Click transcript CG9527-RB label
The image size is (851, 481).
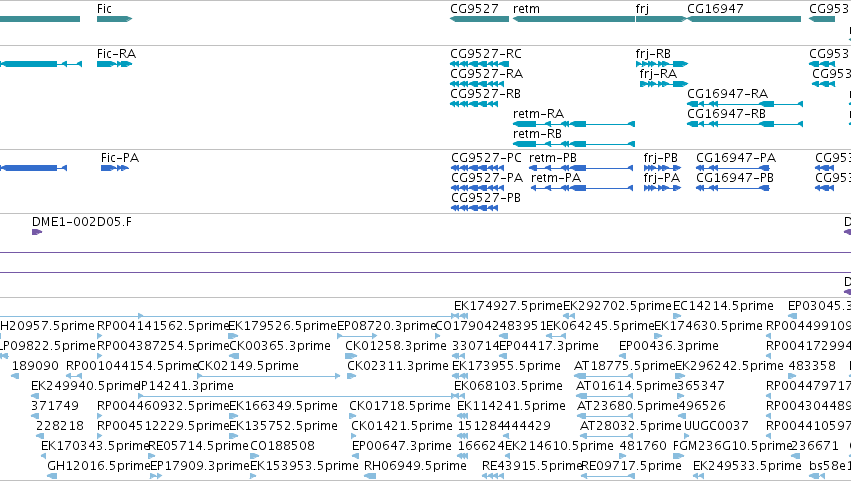(486, 94)
